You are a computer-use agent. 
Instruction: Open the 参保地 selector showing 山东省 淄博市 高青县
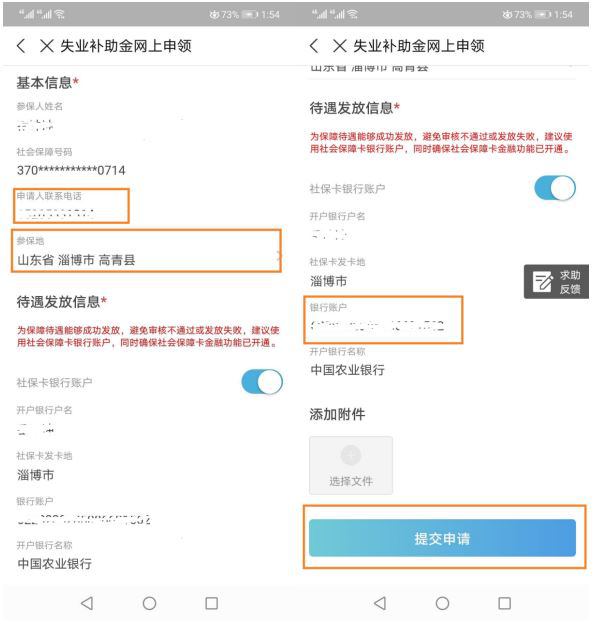coord(146,251)
